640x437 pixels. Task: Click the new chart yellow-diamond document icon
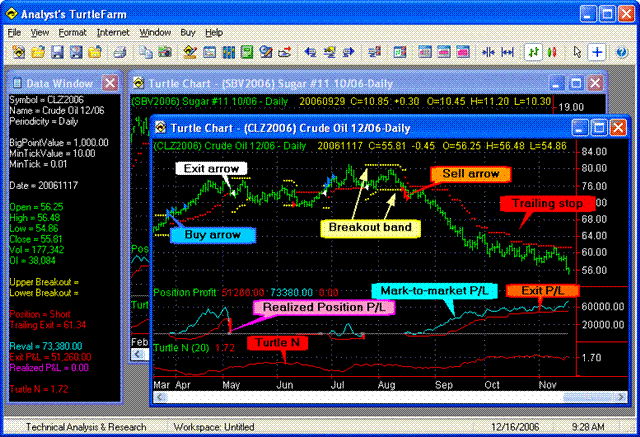(18, 52)
